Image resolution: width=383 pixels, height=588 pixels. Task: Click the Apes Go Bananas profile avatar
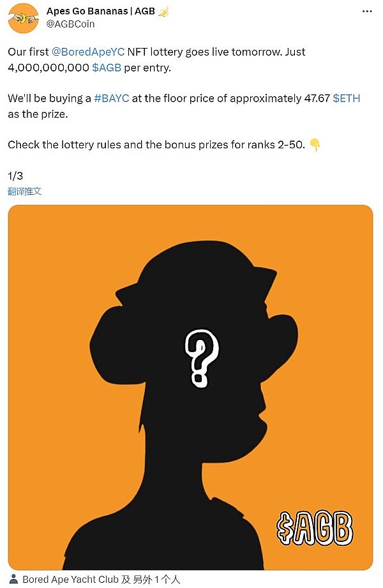23,17
